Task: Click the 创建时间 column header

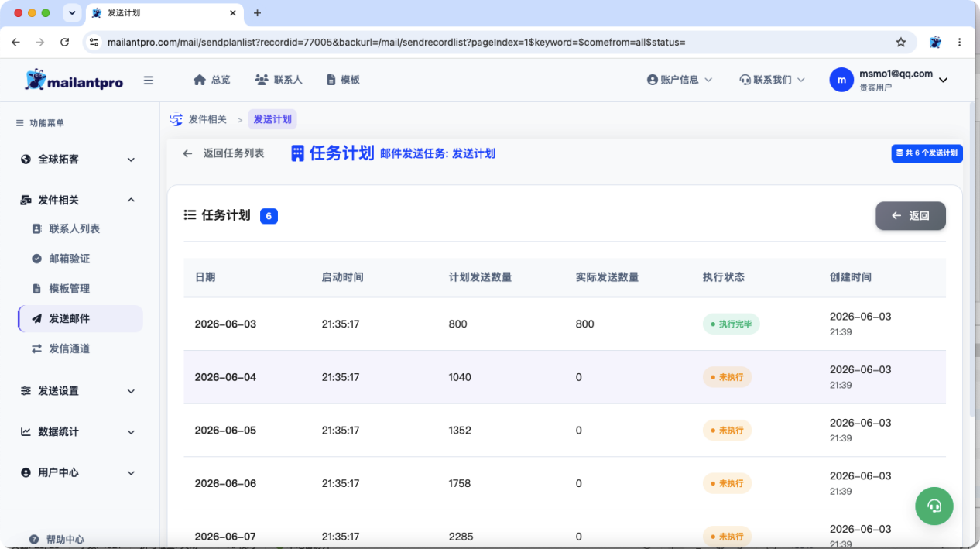Action: [x=851, y=277]
